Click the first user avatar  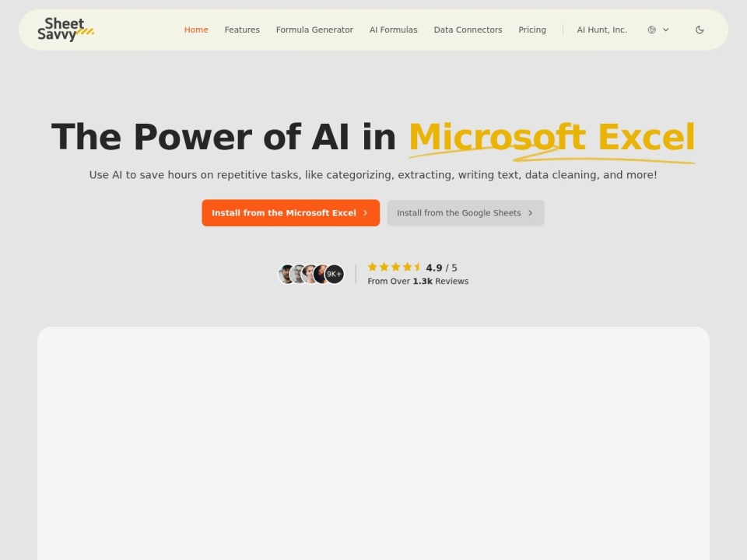click(x=286, y=274)
